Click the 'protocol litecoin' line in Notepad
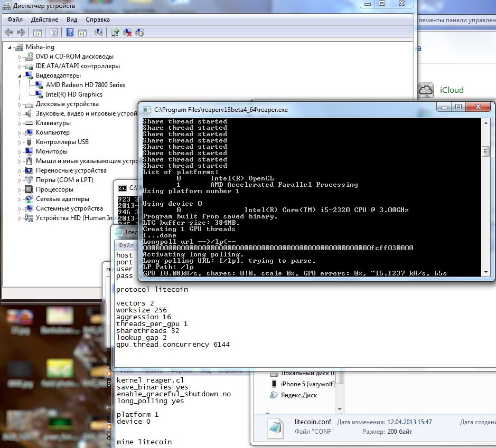The width and height of the screenshot is (496, 448). [152, 289]
